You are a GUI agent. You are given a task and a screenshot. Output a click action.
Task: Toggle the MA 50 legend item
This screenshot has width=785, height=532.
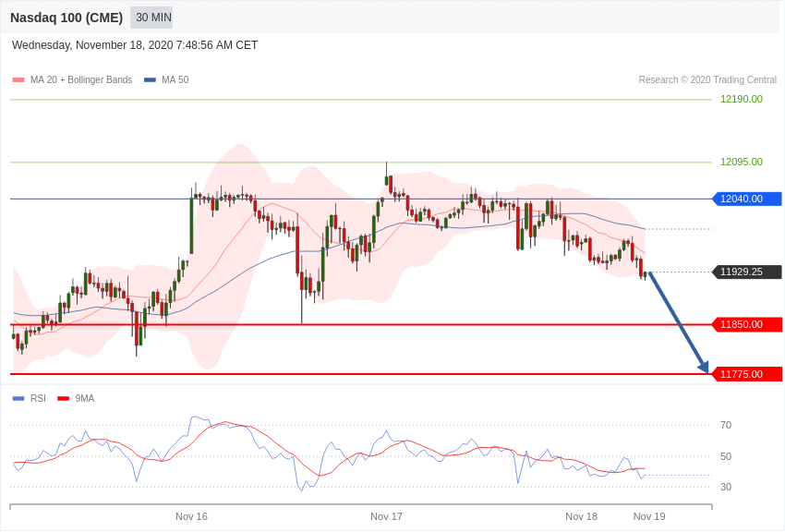click(x=166, y=80)
